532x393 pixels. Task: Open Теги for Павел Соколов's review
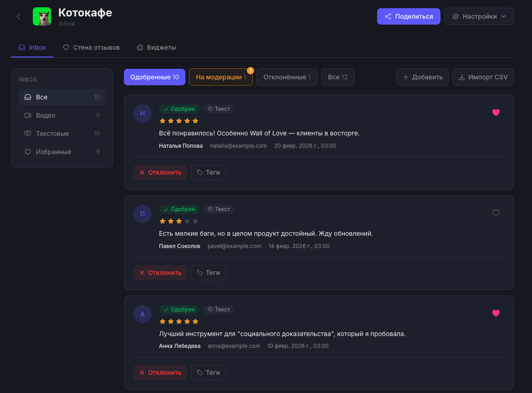(x=208, y=273)
